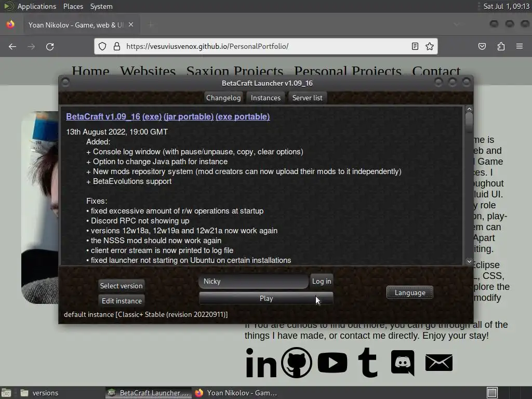Open the Discord icon on portfolio page
This screenshot has width=532, height=399.
point(403,362)
